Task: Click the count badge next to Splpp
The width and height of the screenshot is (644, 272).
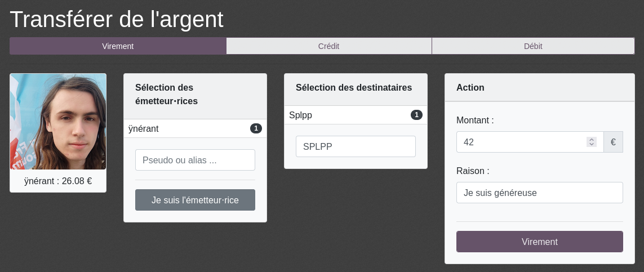Action: coord(416,115)
